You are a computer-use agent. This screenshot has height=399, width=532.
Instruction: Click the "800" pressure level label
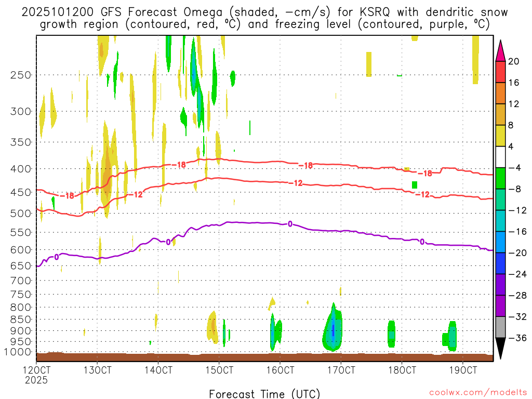(x=21, y=308)
